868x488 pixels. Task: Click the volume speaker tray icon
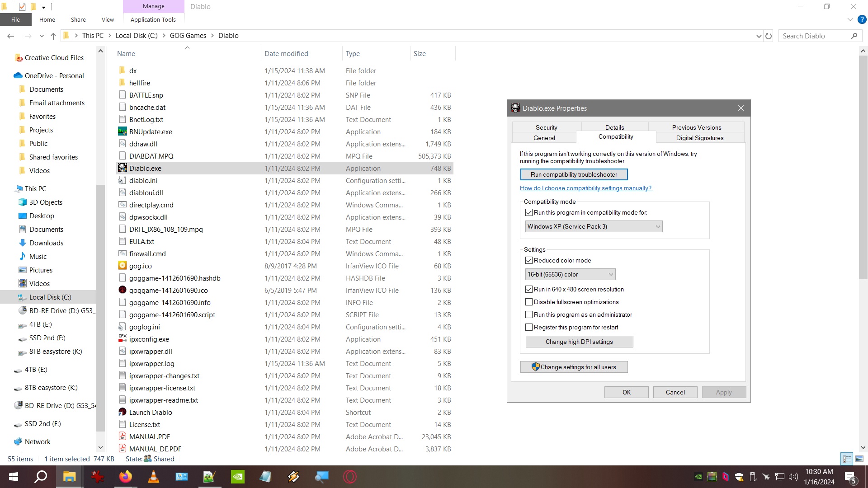click(793, 477)
